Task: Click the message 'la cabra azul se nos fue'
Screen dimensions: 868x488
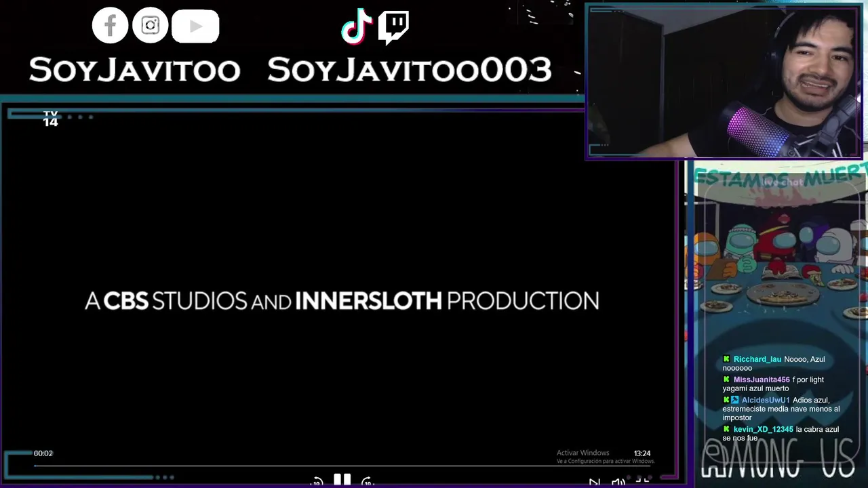Action: (781, 433)
